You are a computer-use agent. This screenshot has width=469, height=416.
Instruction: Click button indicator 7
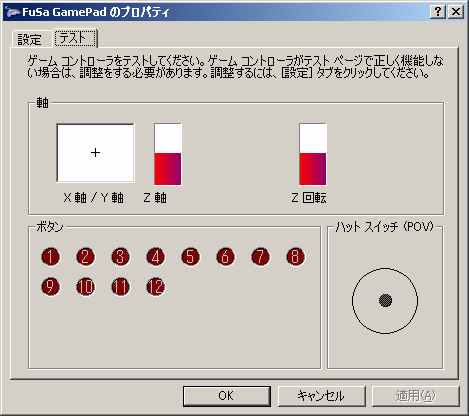[261, 257]
